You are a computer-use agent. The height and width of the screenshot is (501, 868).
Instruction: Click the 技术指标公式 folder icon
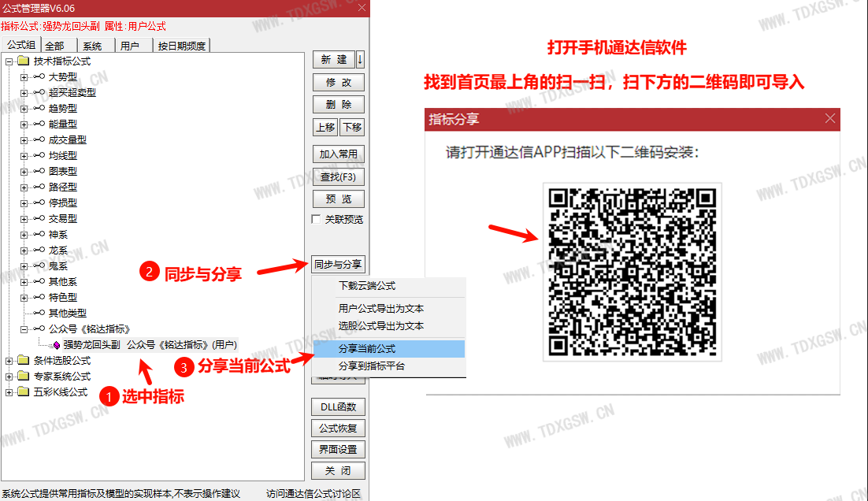[x=24, y=61]
